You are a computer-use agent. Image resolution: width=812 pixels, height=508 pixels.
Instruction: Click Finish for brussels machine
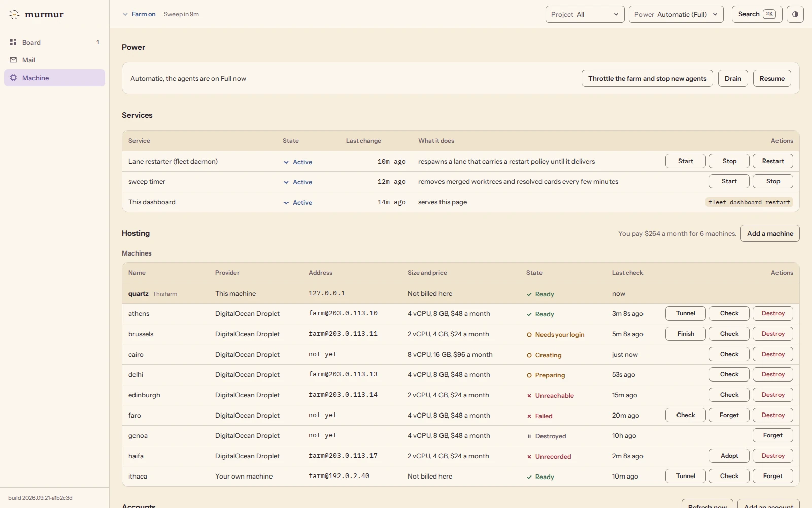[x=686, y=334]
